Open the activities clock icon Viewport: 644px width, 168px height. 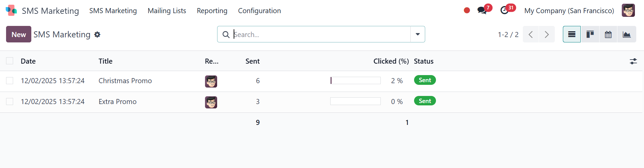pyautogui.click(x=505, y=10)
